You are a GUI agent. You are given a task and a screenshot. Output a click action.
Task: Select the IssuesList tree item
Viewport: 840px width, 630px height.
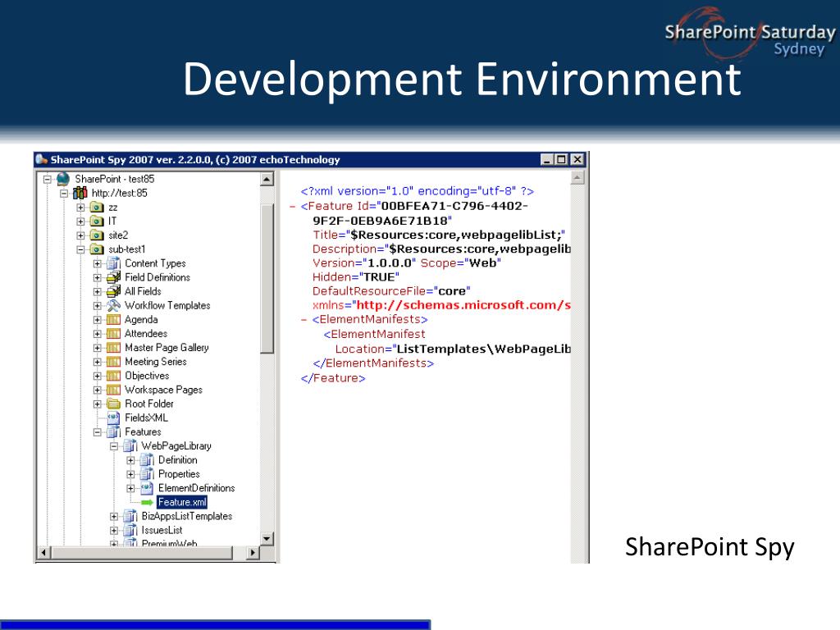tap(162, 531)
